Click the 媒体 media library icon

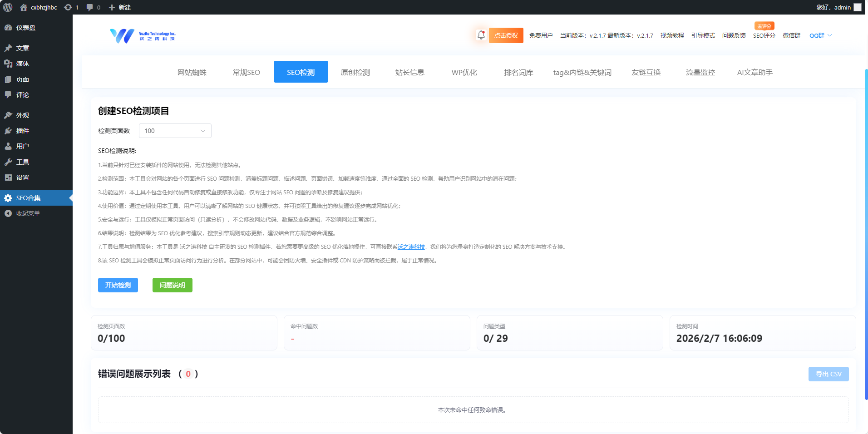(8, 64)
